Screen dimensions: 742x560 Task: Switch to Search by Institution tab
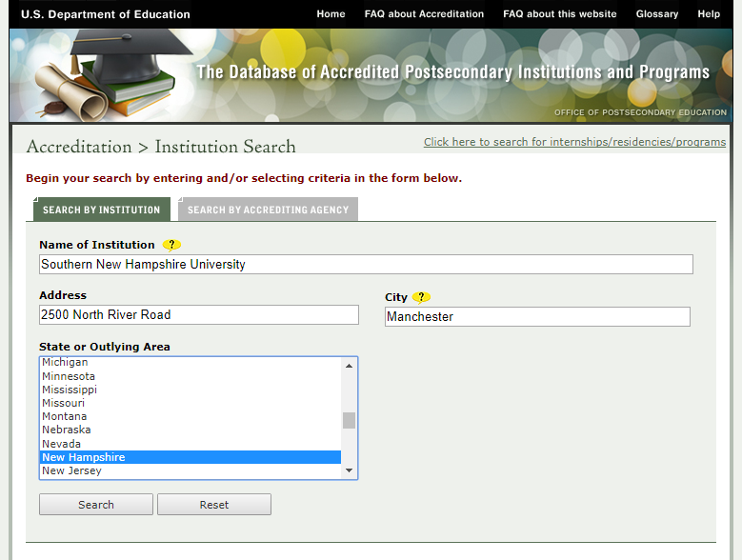(102, 210)
